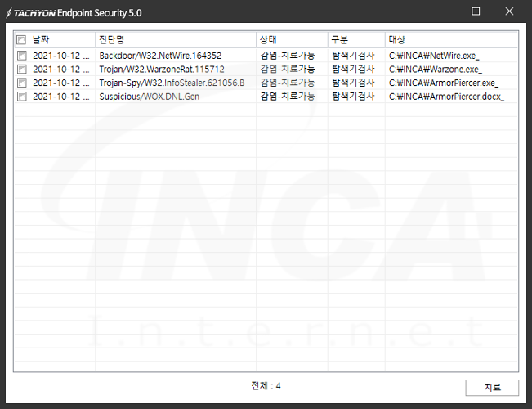Click the 감염-치료가능 status in WarzoneRat row
532x409 pixels.
click(x=288, y=70)
